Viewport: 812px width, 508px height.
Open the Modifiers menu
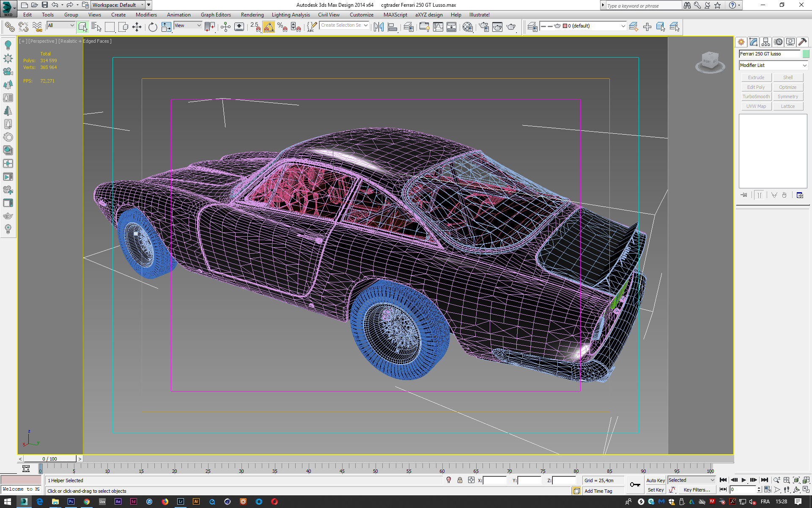coord(146,15)
